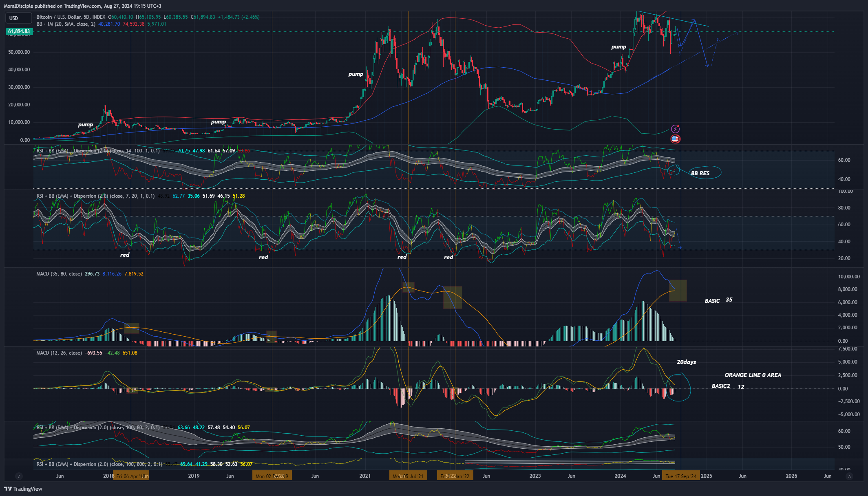The image size is (868, 496).
Task: Click the blue BB value 40,281.70
Action: (109, 24)
